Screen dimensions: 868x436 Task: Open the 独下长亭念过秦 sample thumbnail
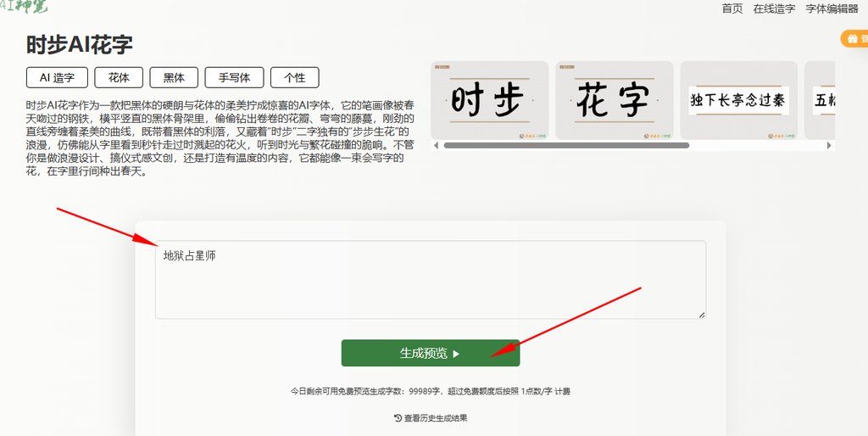pyautogui.click(x=739, y=100)
